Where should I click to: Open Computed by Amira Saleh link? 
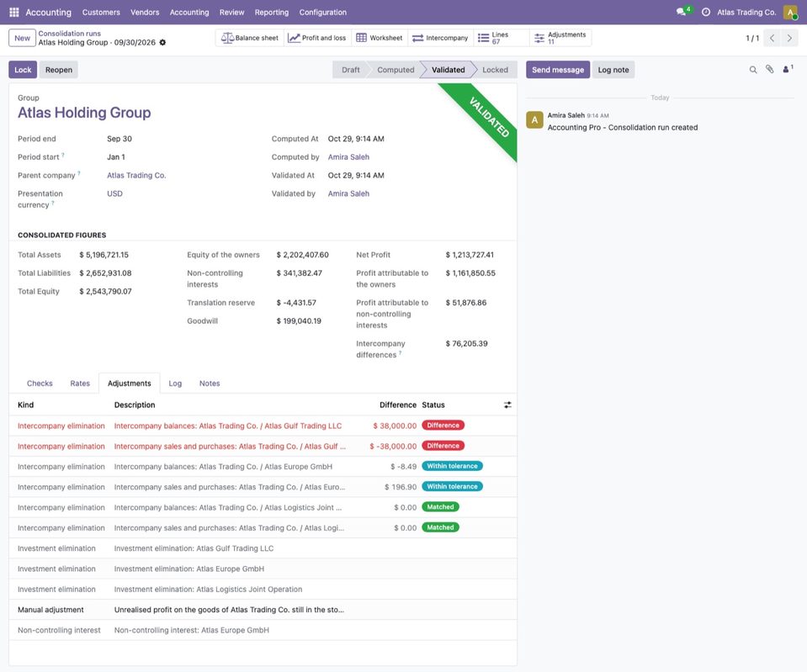[348, 157]
